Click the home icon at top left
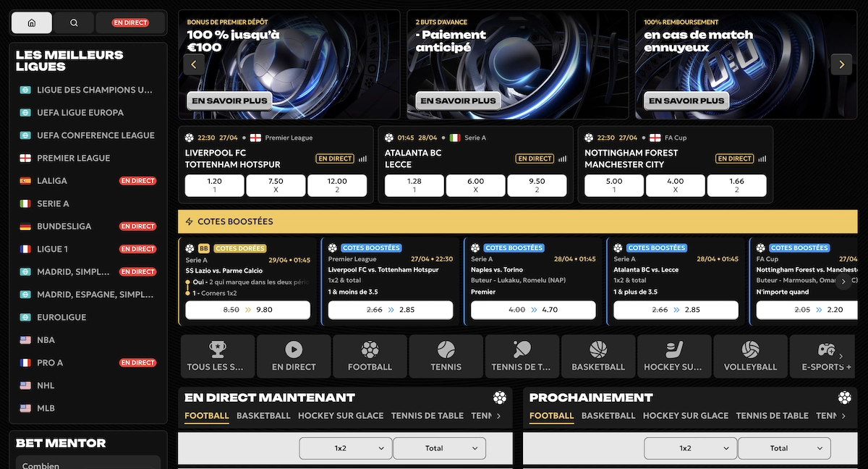The image size is (868, 469). point(32,22)
